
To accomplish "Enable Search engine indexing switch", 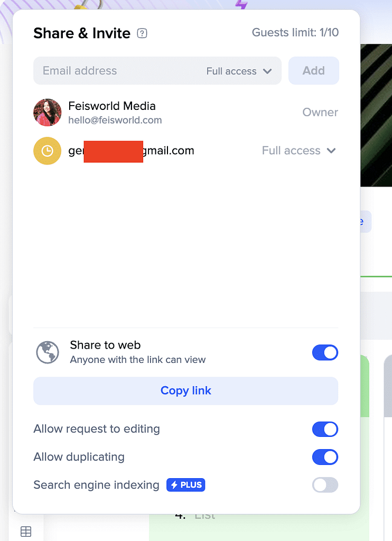I will 325,485.
